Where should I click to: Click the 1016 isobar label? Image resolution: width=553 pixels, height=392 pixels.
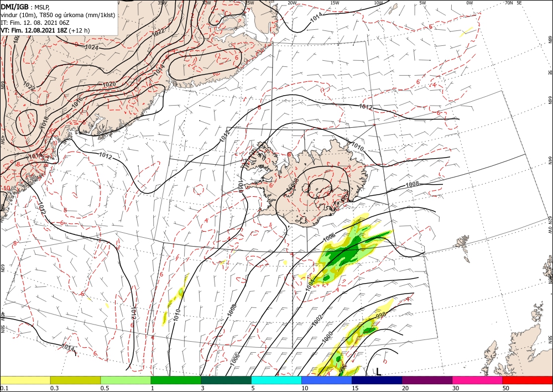click(x=77, y=102)
